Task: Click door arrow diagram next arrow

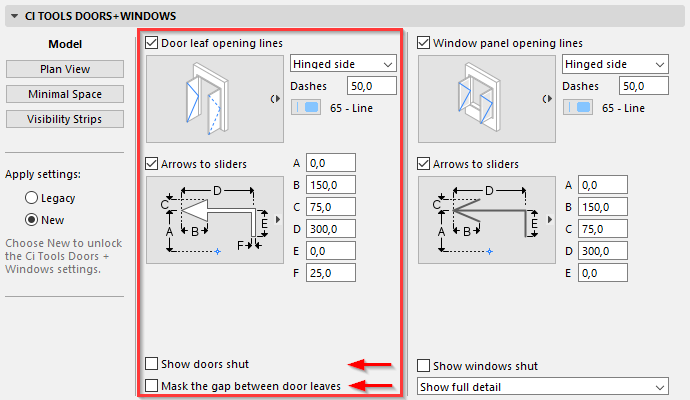Action: coord(278,219)
